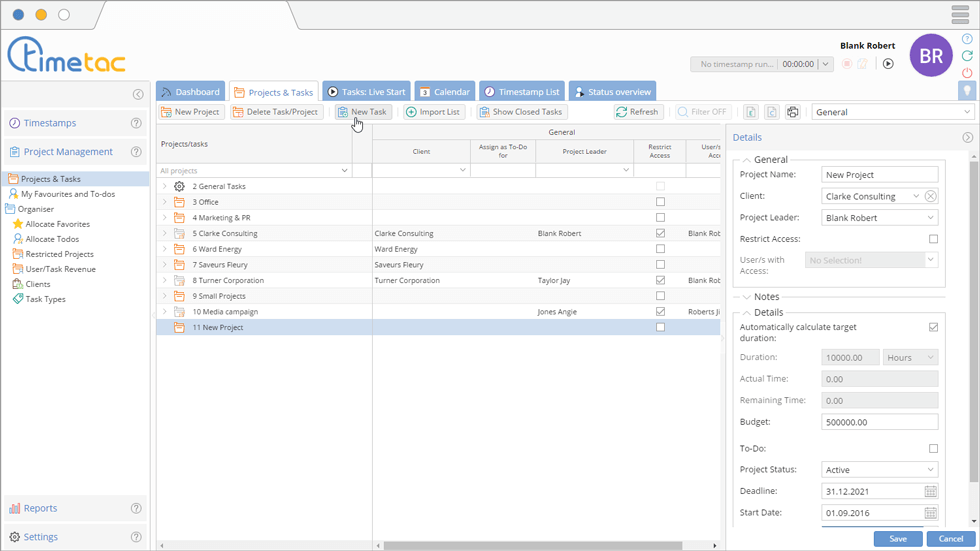Start timestamp with the play icon
This screenshot has height=551, width=980.
pyautogui.click(x=888, y=64)
